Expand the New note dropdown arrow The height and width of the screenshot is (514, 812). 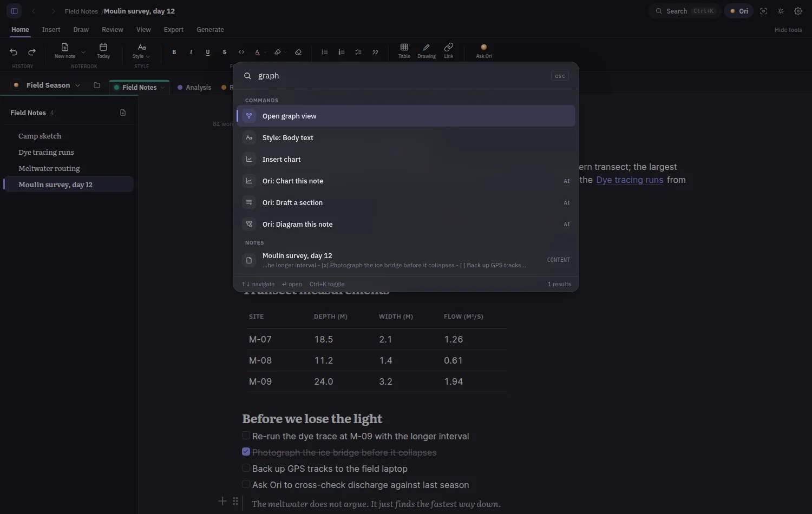pyautogui.click(x=83, y=52)
